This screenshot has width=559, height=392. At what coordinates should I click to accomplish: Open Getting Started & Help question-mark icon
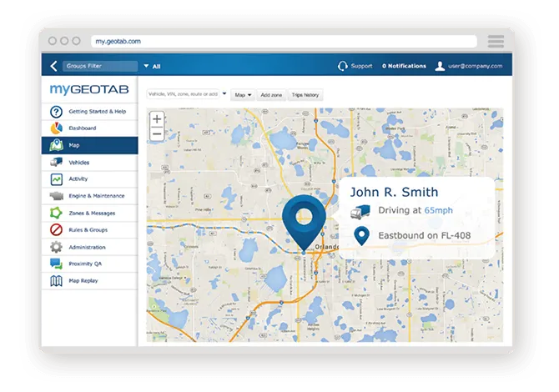56,112
